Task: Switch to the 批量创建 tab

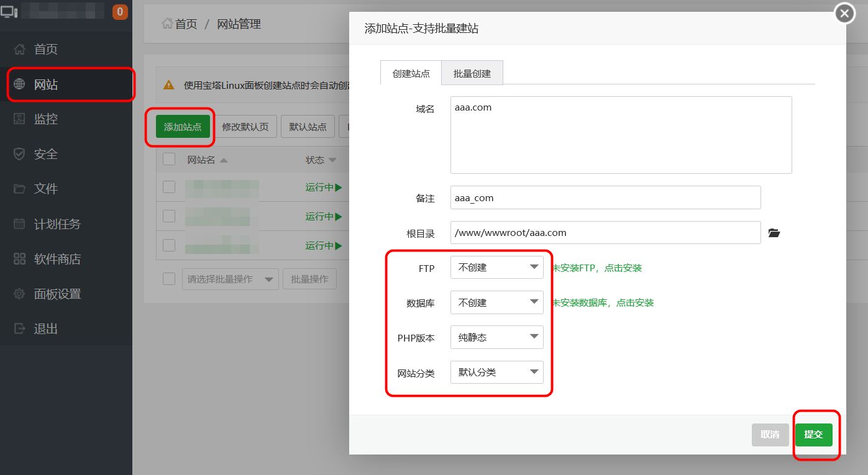Action: click(472, 73)
